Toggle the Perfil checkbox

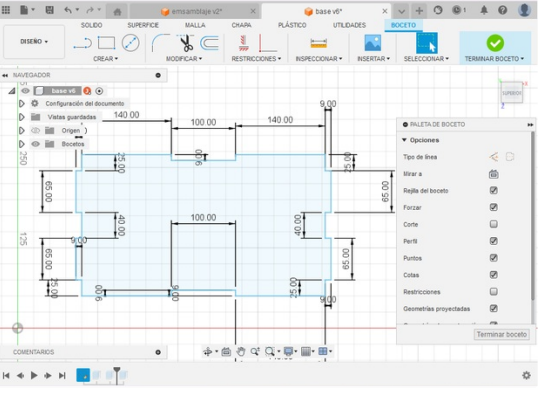point(493,241)
